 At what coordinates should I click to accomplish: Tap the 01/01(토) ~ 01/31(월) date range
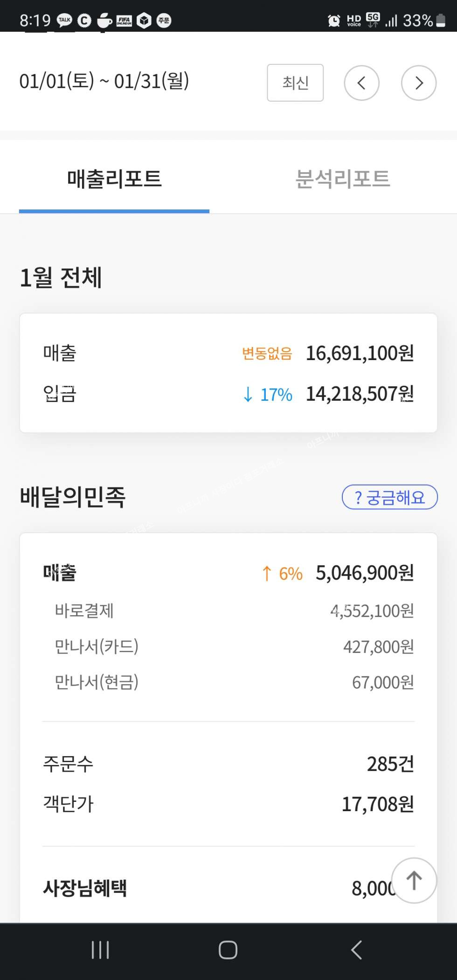tap(104, 81)
